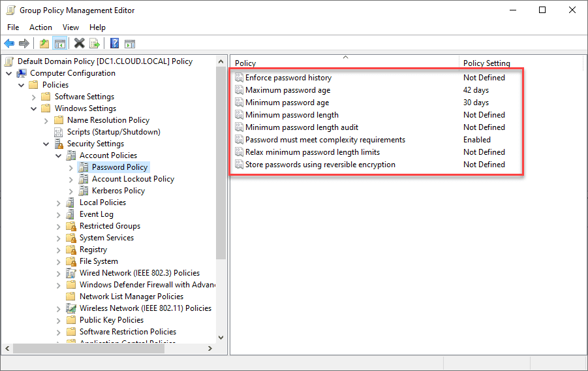
Task: Collapse the Account Policies node
Action: pos(59,156)
